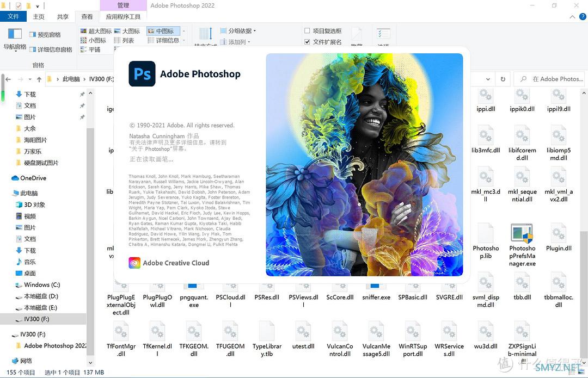588x378 pixels.
Task: Collapse the ribbon with the chevron
Action: tap(572, 17)
